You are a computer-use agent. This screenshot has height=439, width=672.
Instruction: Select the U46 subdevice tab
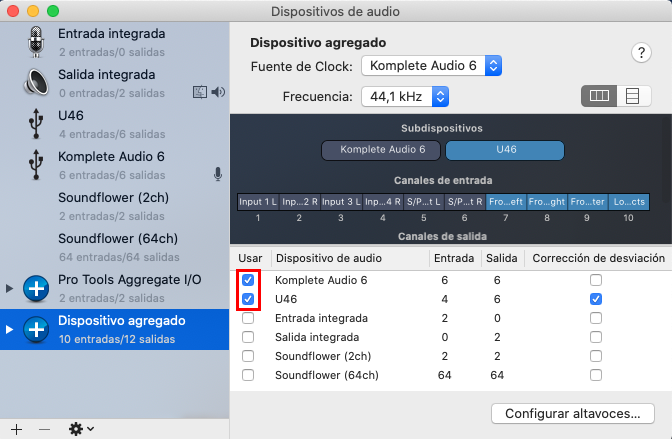click(x=505, y=150)
